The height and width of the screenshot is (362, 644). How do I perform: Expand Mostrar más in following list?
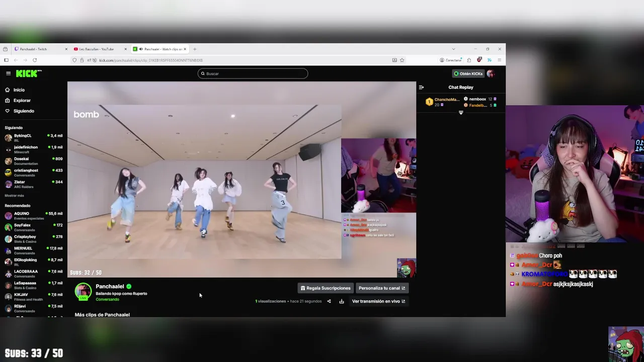pyautogui.click(x=14, y=196)
